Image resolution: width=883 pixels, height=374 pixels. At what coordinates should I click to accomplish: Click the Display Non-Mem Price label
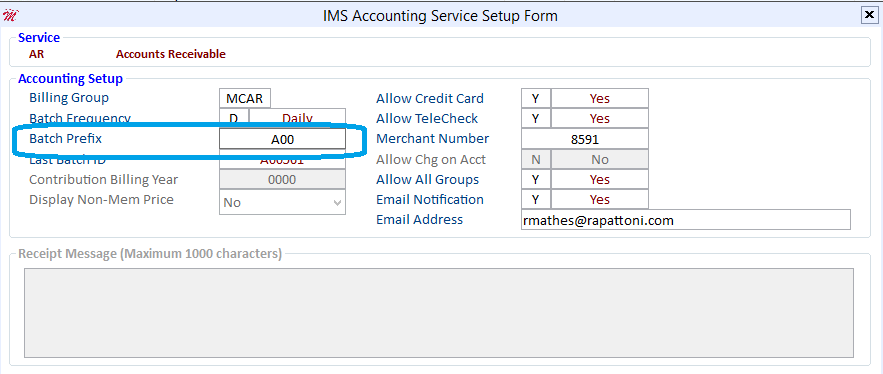coord(101,199)
